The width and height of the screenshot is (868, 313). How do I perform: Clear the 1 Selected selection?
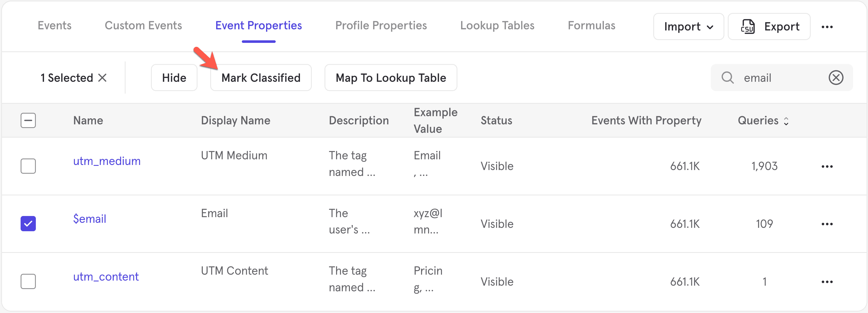point(102,78)
